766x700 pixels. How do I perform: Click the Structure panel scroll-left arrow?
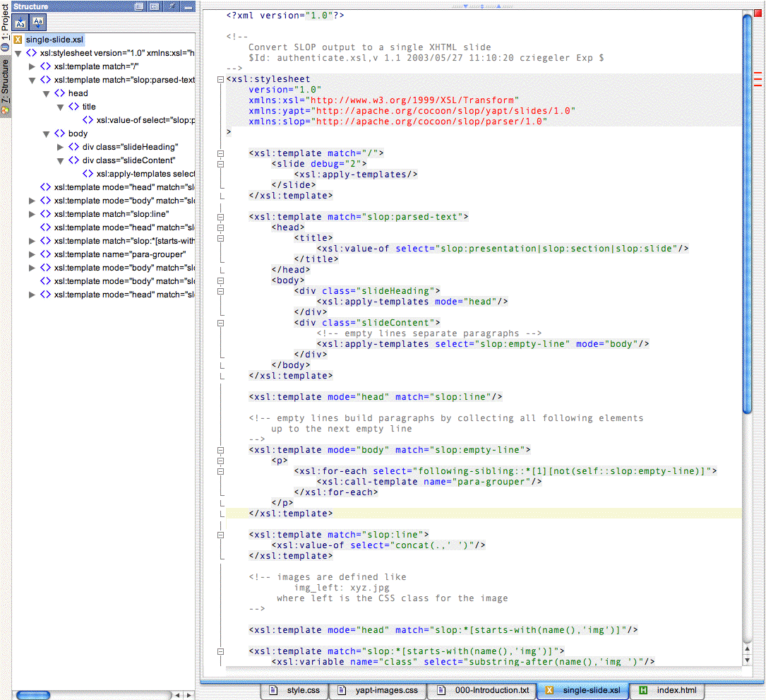click(x=177, y=694)
